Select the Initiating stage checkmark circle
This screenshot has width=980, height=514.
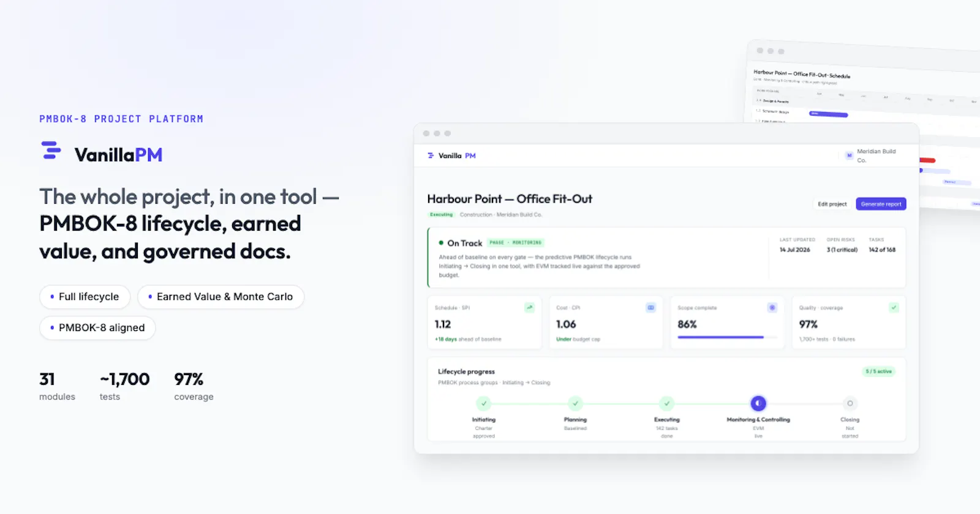(484, 403)
